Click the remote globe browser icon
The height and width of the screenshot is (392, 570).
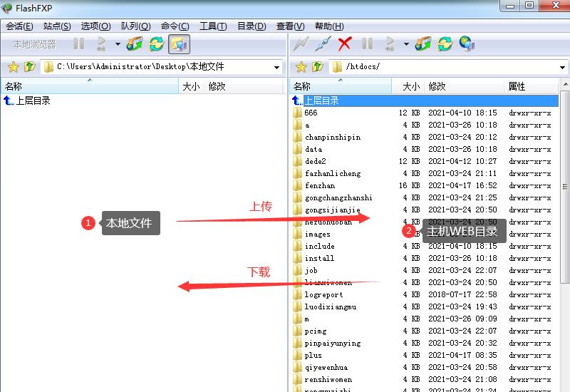coord(467,44)
